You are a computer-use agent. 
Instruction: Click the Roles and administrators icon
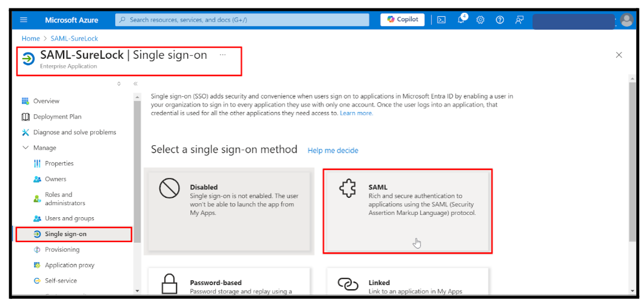(37, 198)
